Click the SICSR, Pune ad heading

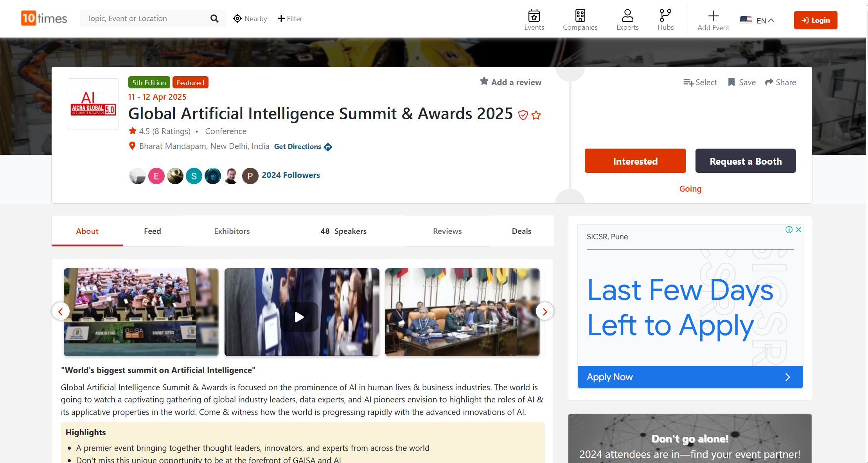tap(607, 237)
